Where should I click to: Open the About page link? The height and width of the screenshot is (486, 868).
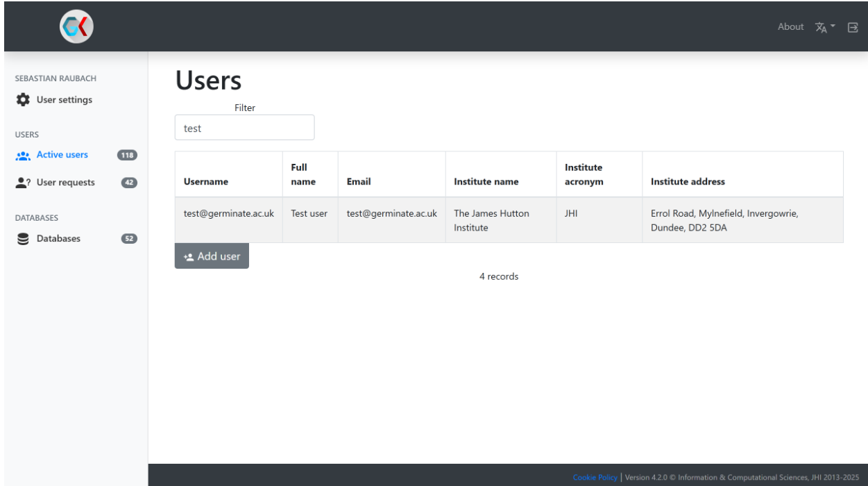click(790, 27)
